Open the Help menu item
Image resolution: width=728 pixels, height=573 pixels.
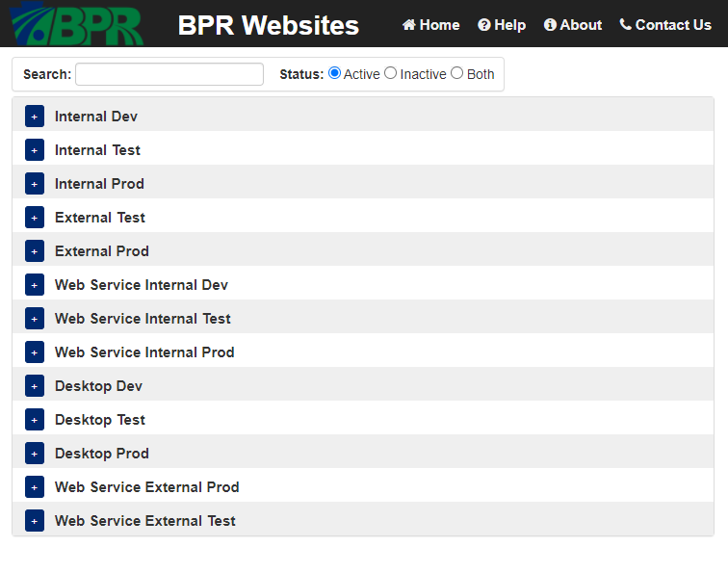[x=502, y=25]
